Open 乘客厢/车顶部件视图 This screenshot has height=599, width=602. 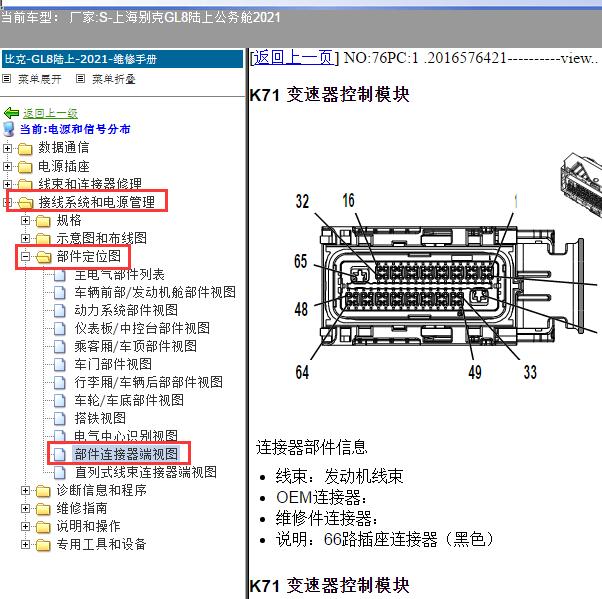136,346
